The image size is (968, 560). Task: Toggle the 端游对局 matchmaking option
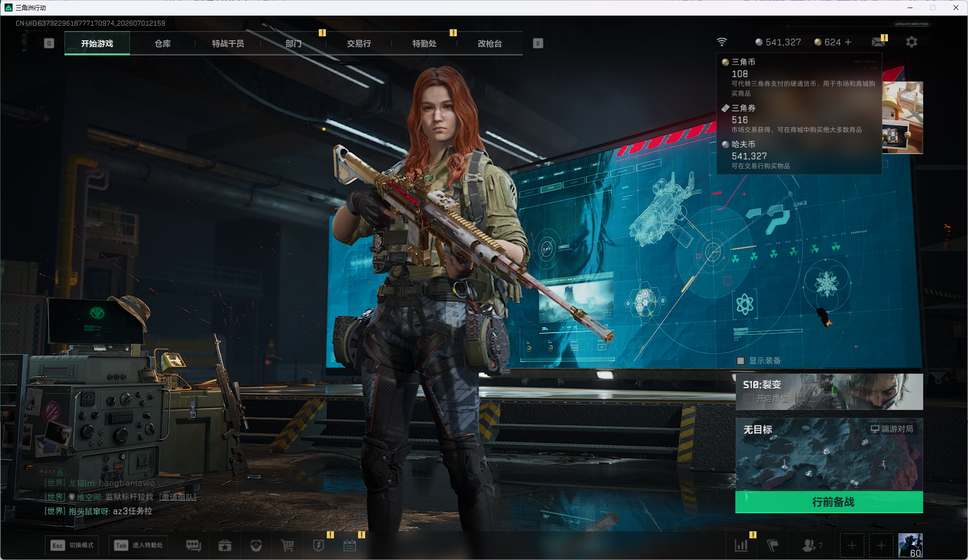click(892, 429)
